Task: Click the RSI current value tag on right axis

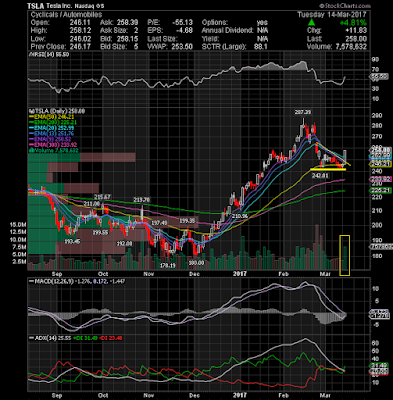Action: (379, 77)
